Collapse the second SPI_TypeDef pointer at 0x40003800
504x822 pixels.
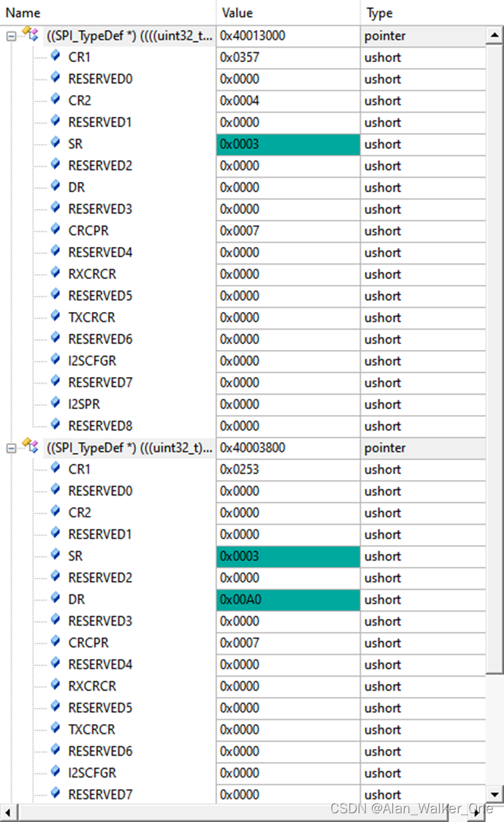click(x=11, y=448)
